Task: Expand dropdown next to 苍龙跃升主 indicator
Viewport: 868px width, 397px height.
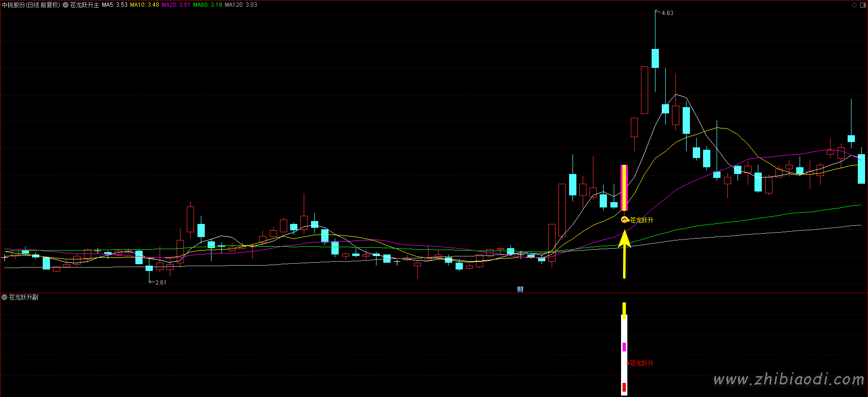Action: click(x=66, y=5)
